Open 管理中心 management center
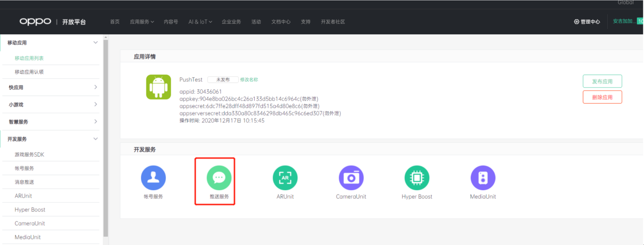This screenshot has width=644, height=245. 587,22
